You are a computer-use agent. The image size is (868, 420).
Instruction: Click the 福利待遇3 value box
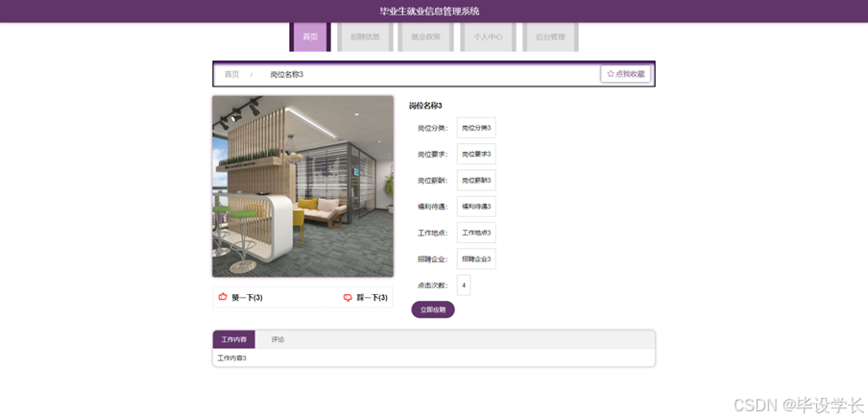pos(476,207)
